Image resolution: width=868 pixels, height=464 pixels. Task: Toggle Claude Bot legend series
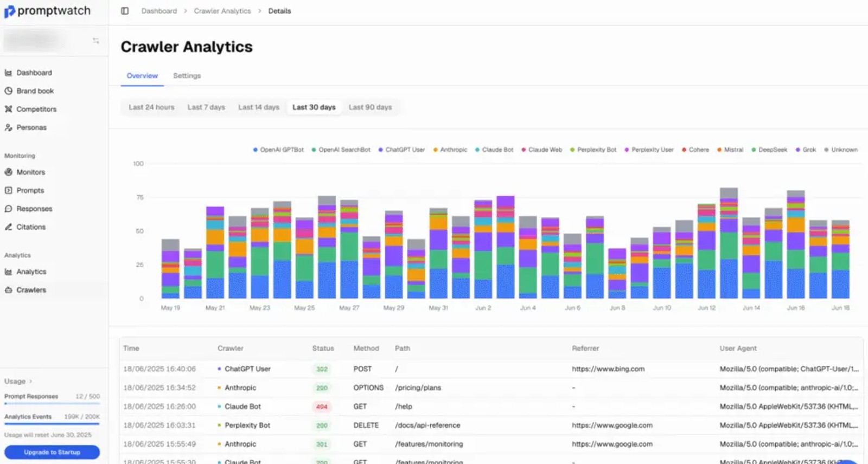(494, 150)
